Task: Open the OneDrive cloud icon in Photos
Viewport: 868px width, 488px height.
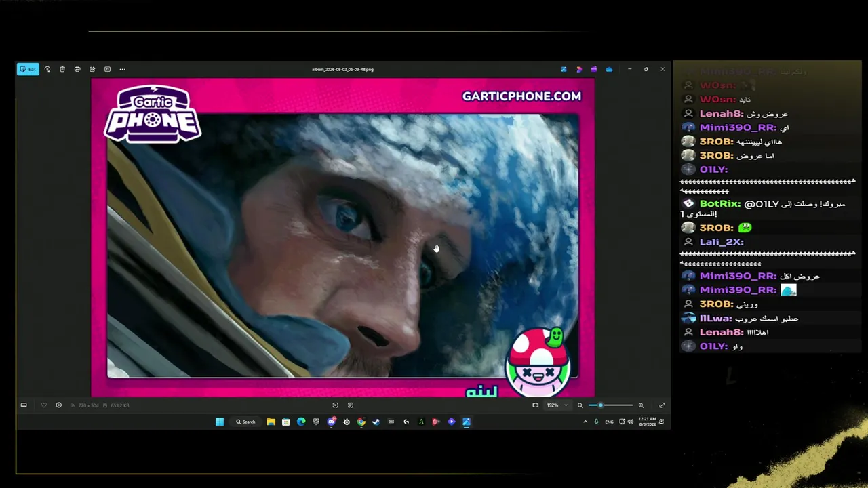Action: (609, 69)
